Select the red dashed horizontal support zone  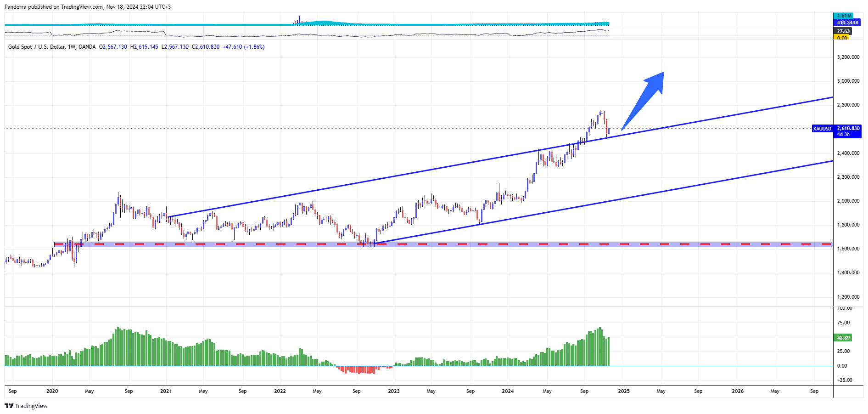(443, 244)
